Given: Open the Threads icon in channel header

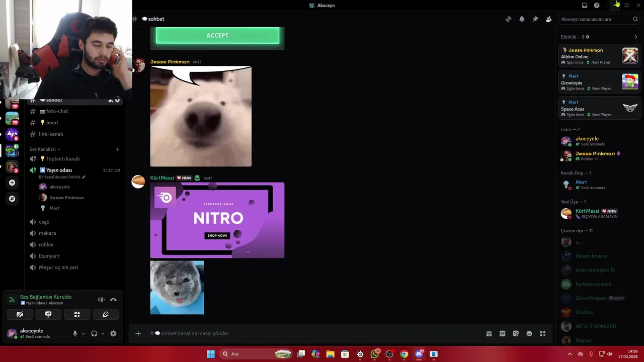Looking at the screenshot, I should (508, 19).
